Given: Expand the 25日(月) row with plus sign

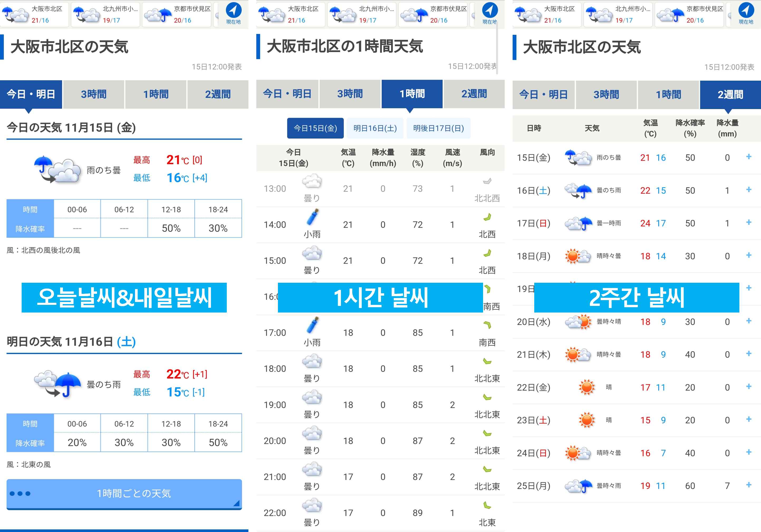Looking at the screenshot, I should (748, 485).
